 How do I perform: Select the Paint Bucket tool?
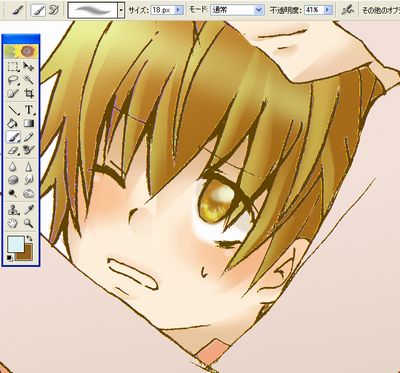click(13, 123)
